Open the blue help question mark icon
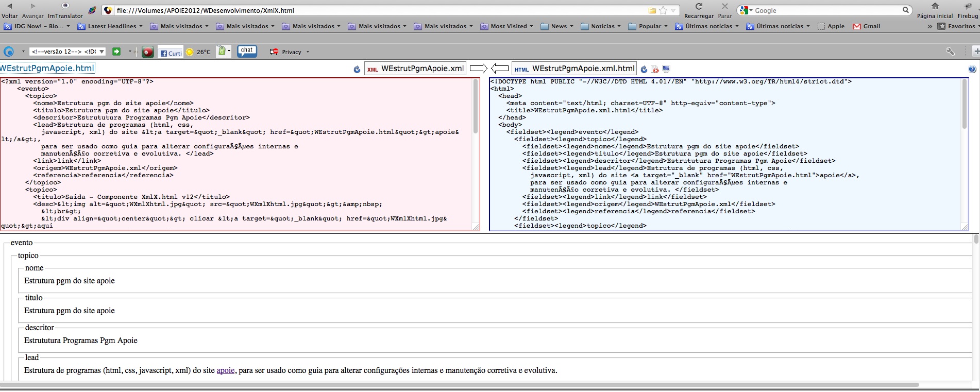 point(972,70)
